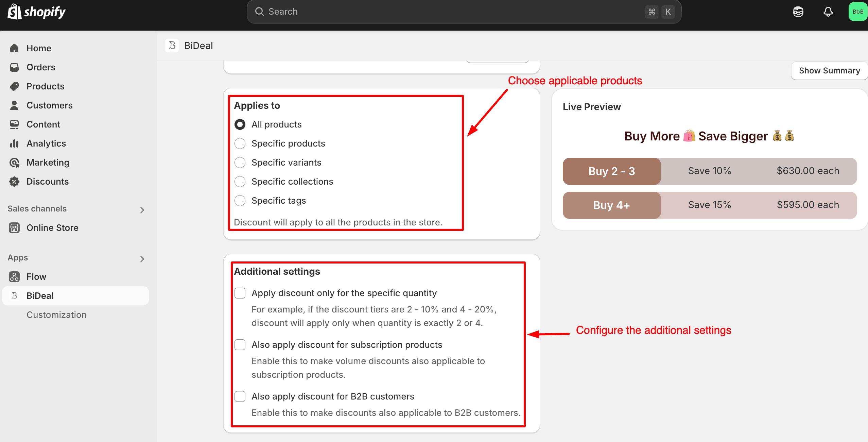Click the Shopify logo icon
Screen dimensions: 868x442
point(14,12)
